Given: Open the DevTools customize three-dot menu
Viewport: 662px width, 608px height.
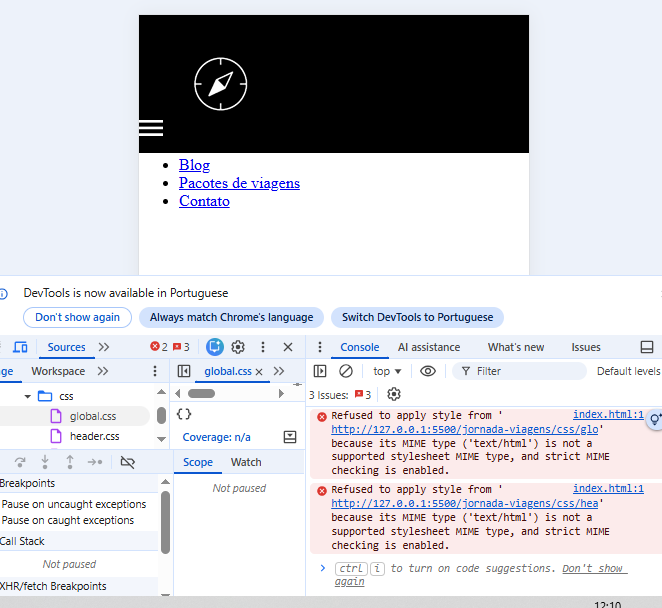Looking at the screenshot, I should tap(263, 347).
